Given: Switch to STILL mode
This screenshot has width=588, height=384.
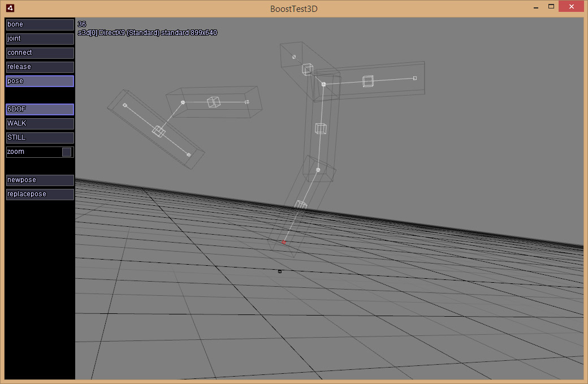Looking at the screenshot, I should (40, 137).
